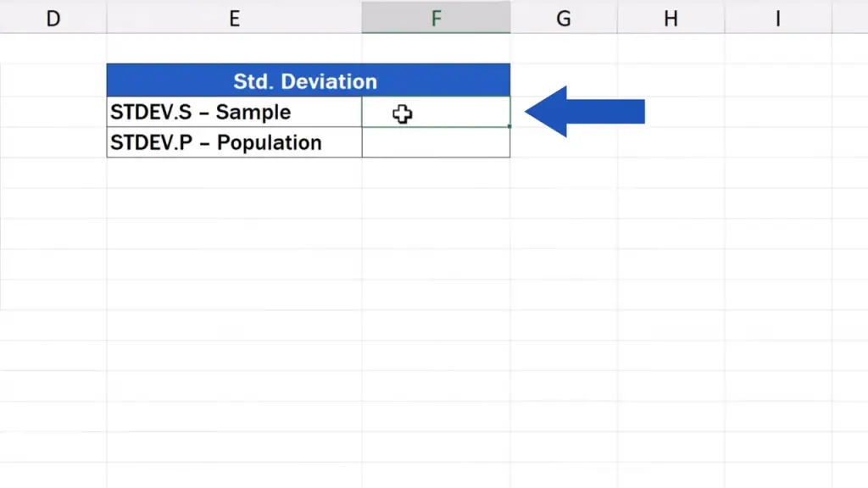Click the border between F and G headers
Viewport: 868px width, 488px height.
coord(510,18)
